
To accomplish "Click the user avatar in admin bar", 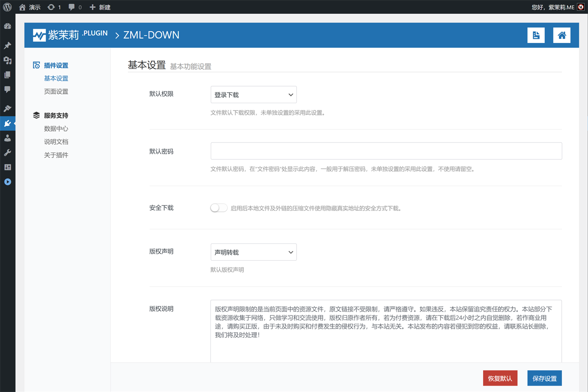I will pyautogui.click(x=581, y=7).
